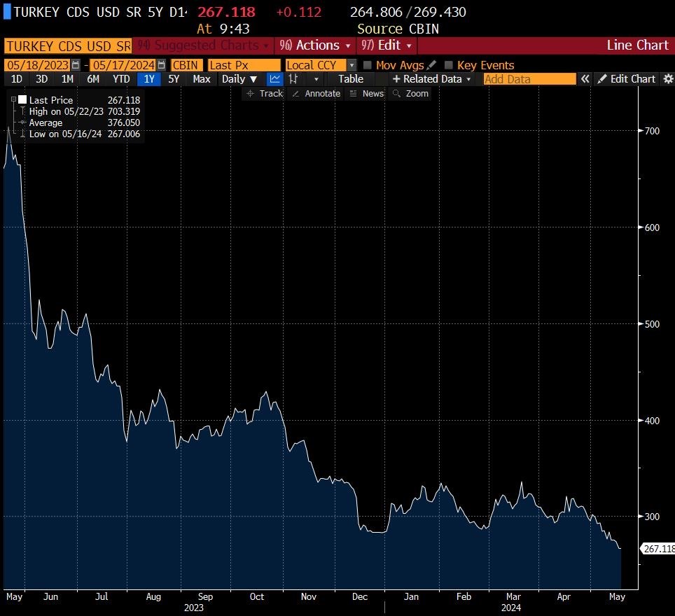Open the Local CCY currency dropdown
The image size is (675, 616).
tap(352, 65)
